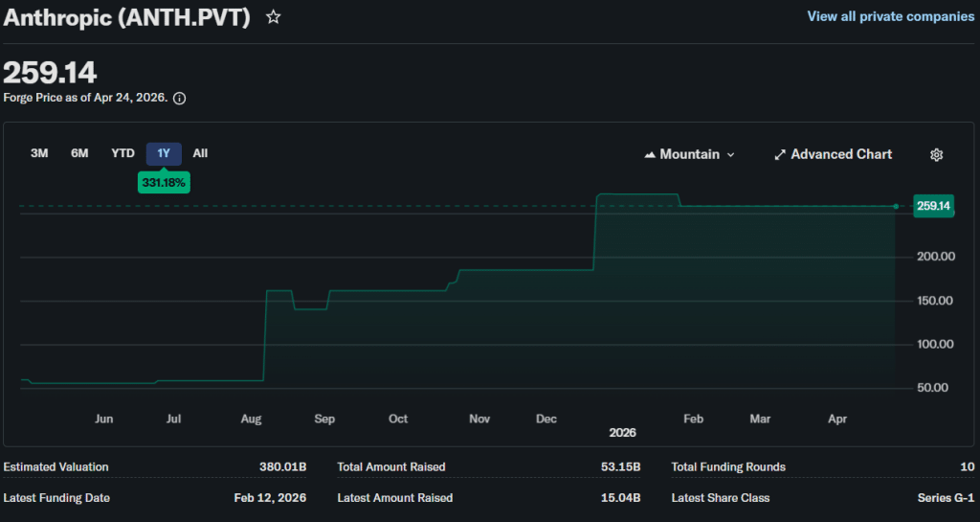980x522 pixels.
Task: Click the Sep month axis label
Action: click(x=324, y=419)
